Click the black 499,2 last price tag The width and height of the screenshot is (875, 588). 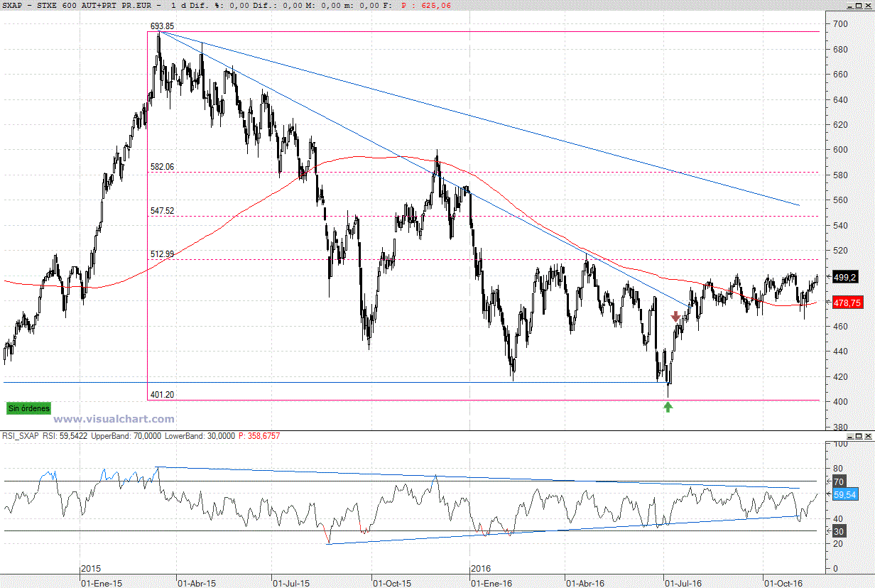[x=846, y=278]
